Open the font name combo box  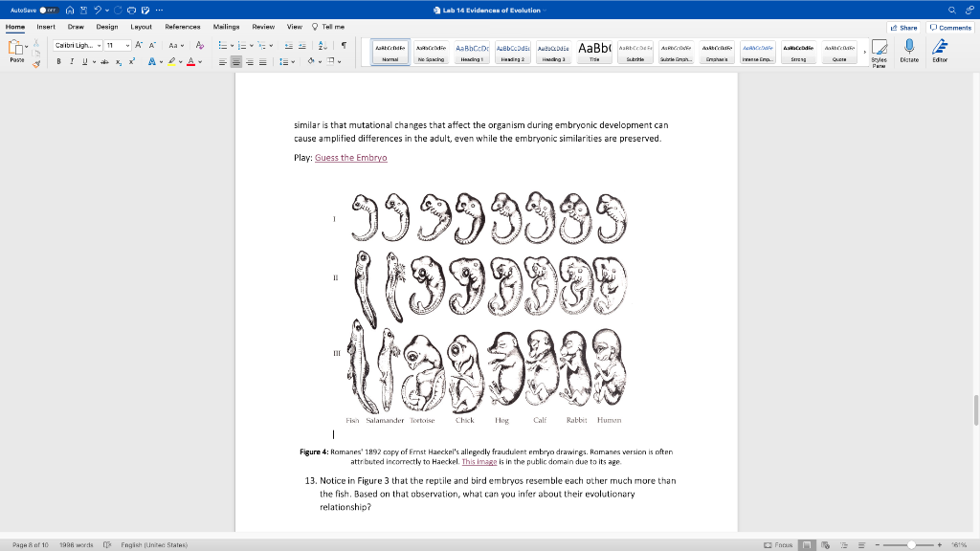pos(78,45)
